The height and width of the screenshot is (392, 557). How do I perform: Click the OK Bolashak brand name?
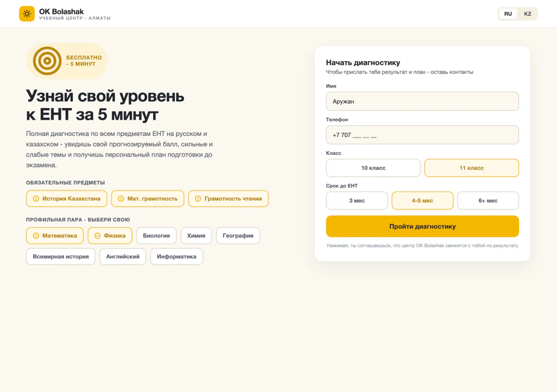click(61, 11)
